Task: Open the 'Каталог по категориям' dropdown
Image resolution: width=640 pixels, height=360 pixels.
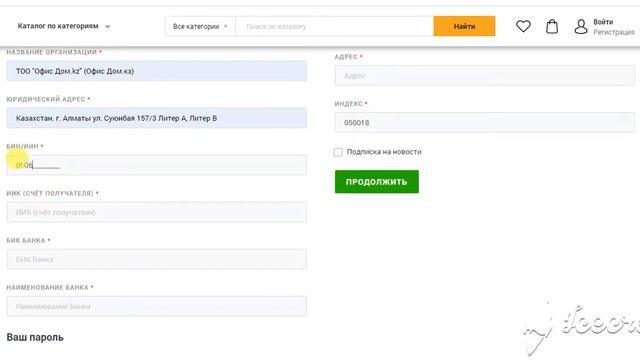Action: (x=64, y=26)
